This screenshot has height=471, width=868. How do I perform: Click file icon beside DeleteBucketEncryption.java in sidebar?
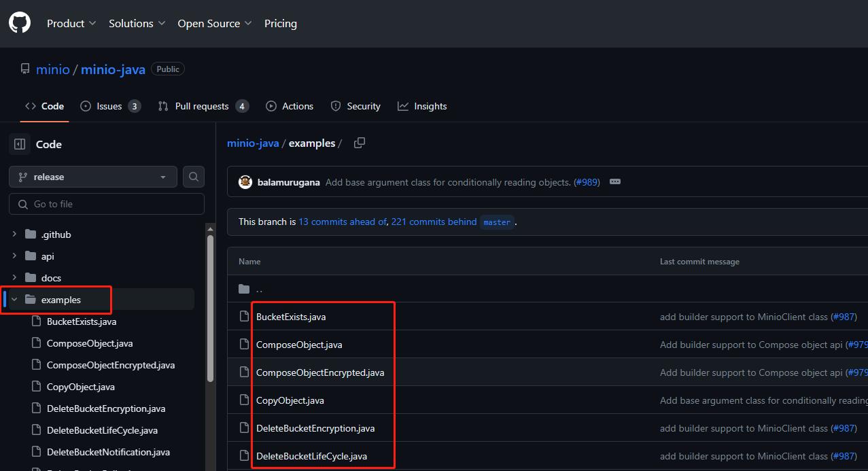36,408
